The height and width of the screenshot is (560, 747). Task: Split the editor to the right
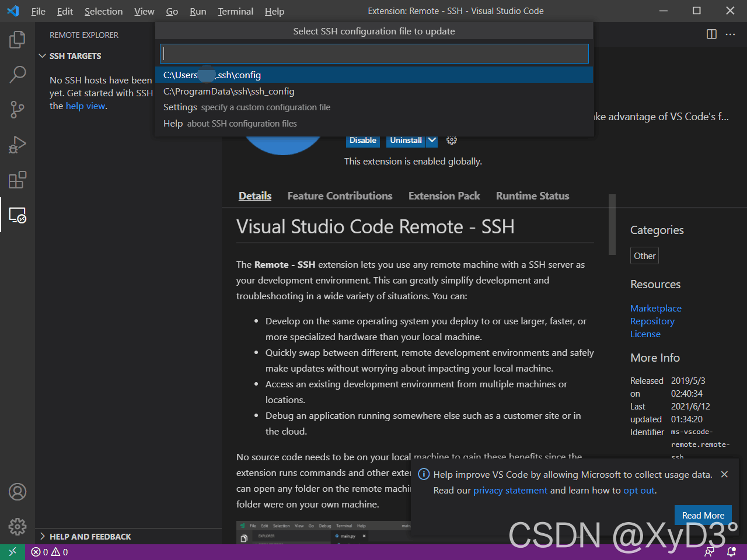click(711, 34)
